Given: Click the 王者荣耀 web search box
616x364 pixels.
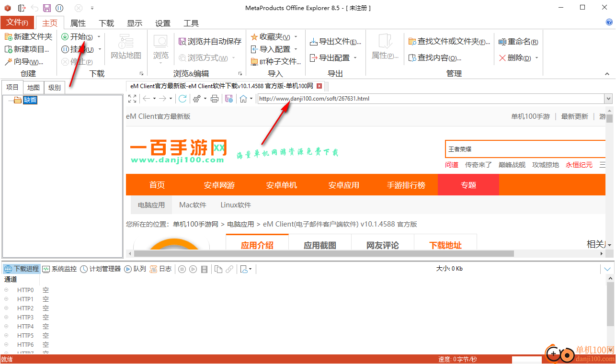Looking at the screenshot, I should (x=525, y=149).
